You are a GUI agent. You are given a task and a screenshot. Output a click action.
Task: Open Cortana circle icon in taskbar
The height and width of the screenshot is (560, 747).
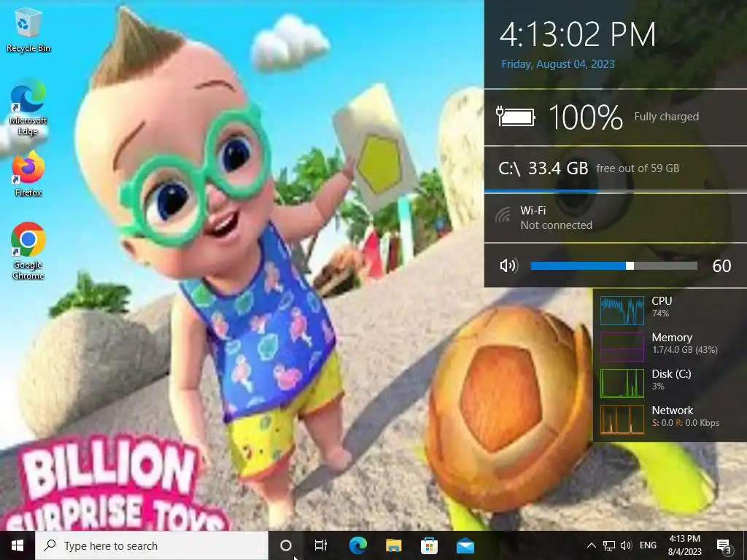tap(286, 545)
